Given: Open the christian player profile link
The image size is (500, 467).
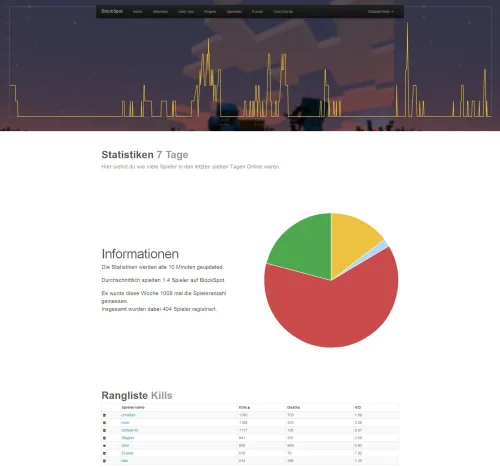Looking at the screenshot, I should [x=128, y=415].
